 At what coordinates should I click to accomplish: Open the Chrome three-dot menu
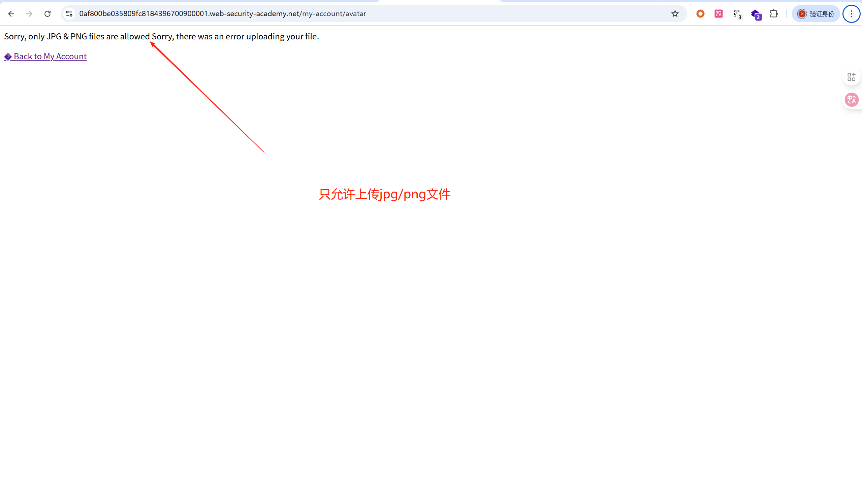point(852,14)
